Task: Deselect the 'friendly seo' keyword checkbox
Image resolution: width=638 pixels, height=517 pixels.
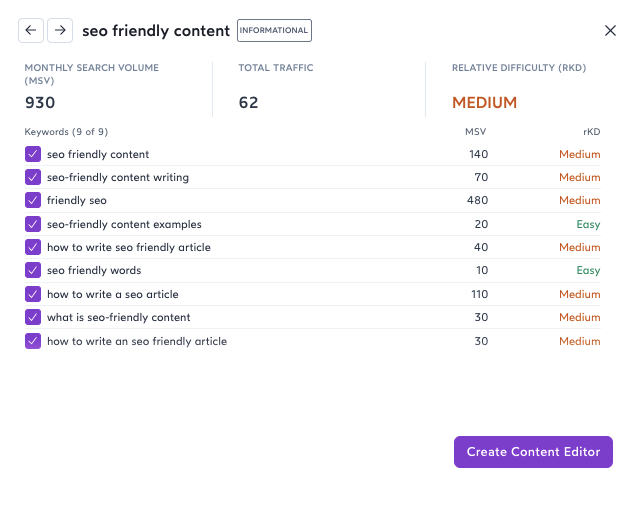Action: tap(33, 201)
